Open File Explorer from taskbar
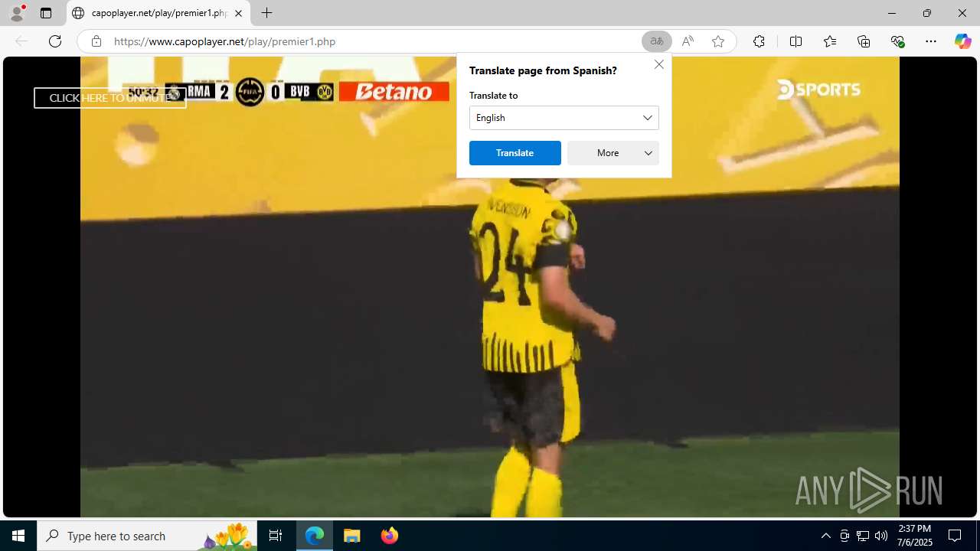 [x=352, y=536]
